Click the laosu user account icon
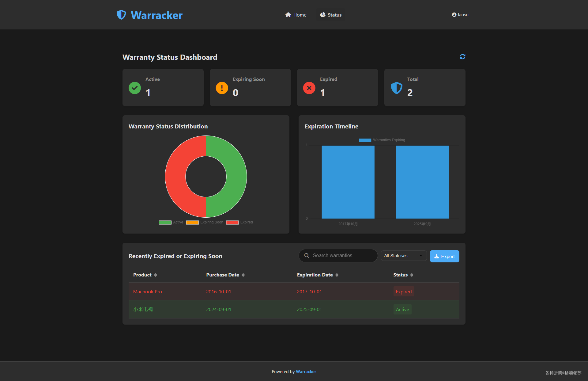Screen dimensions: 588x381 point(454,15)
